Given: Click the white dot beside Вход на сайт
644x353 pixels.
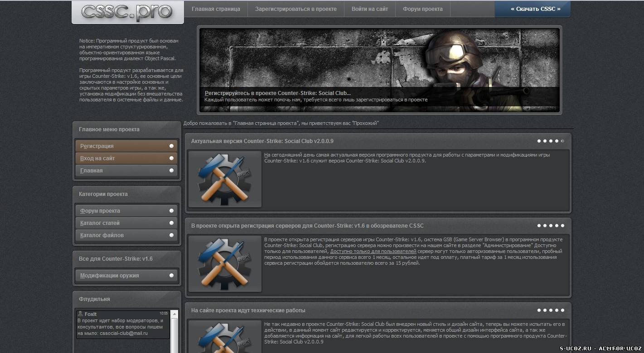Looking at the screenshot, I should coord(171,158).
